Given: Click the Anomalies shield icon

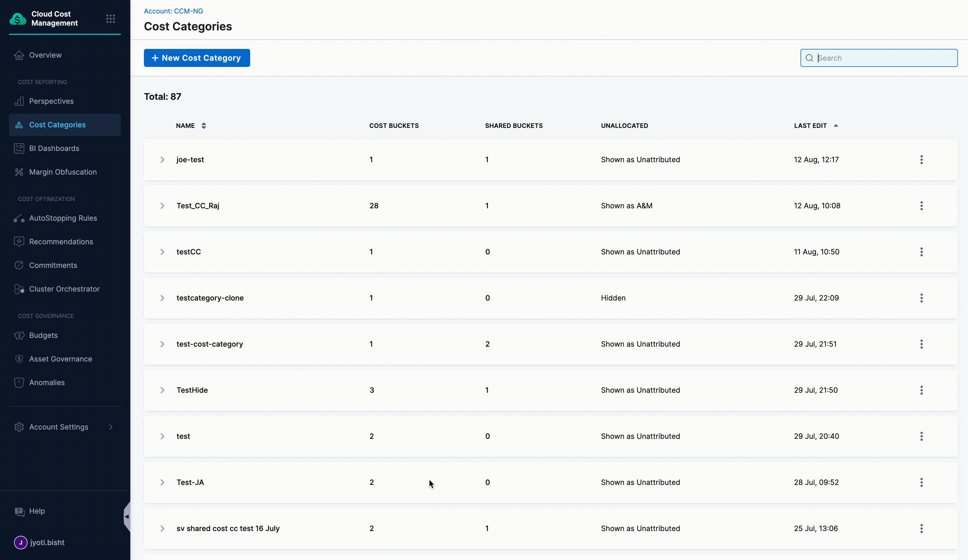Looking at the screenshot, I should 19,383.
